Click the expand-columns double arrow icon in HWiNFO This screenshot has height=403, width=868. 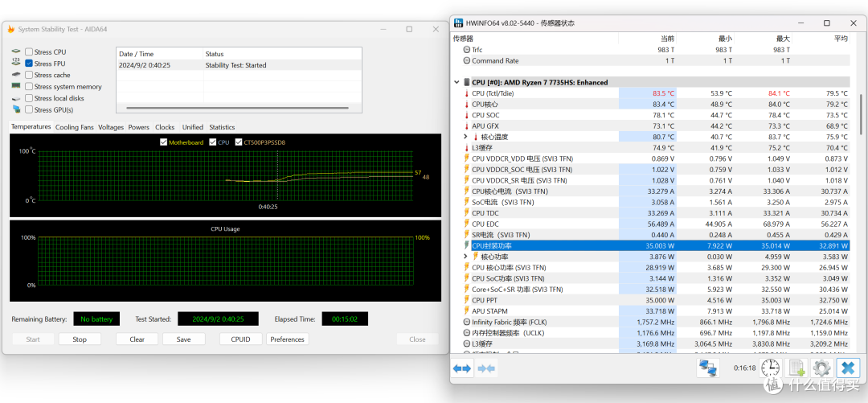[x=461, y=368]
